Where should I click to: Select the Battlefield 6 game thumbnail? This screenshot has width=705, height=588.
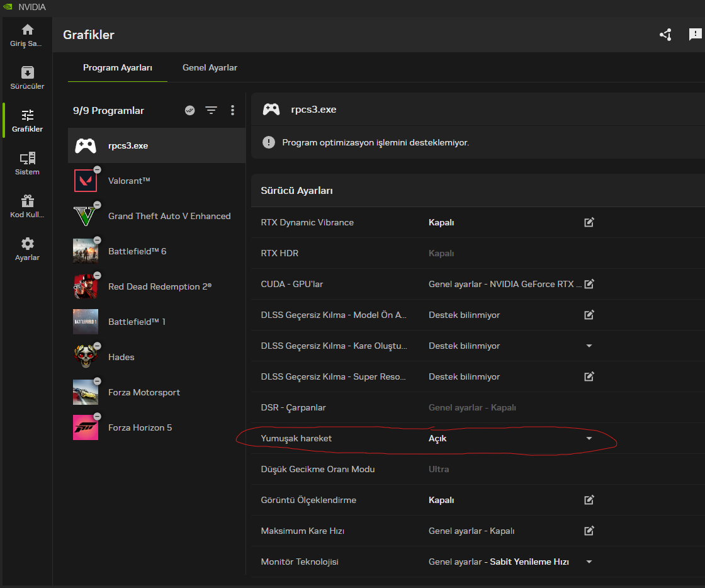[x=86, y=251]
